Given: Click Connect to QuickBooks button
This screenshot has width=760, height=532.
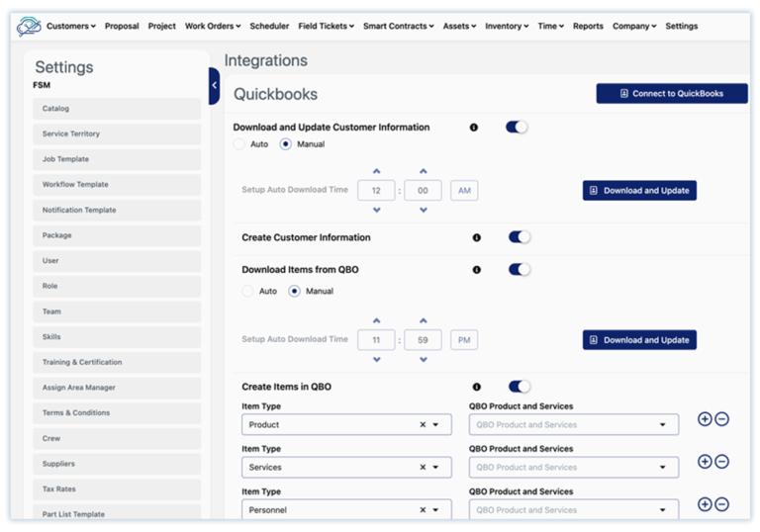Looking at the screenshot, I should point(672,94).
